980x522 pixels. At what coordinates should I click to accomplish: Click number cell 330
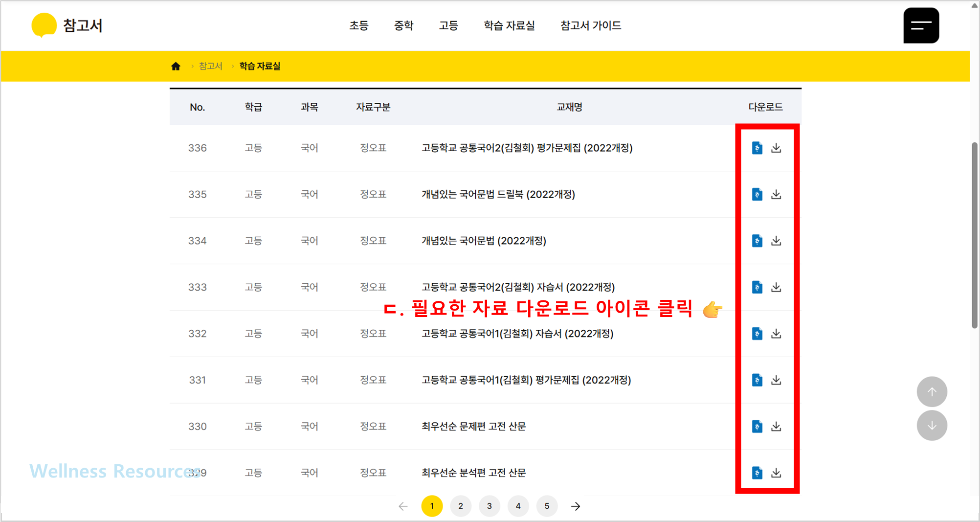point(198,427)
